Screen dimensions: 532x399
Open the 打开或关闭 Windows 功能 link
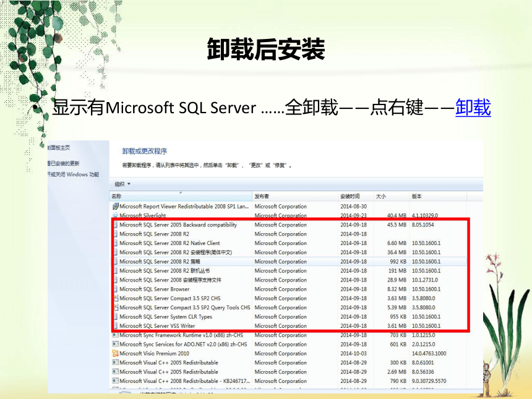[x=73, y=174]
